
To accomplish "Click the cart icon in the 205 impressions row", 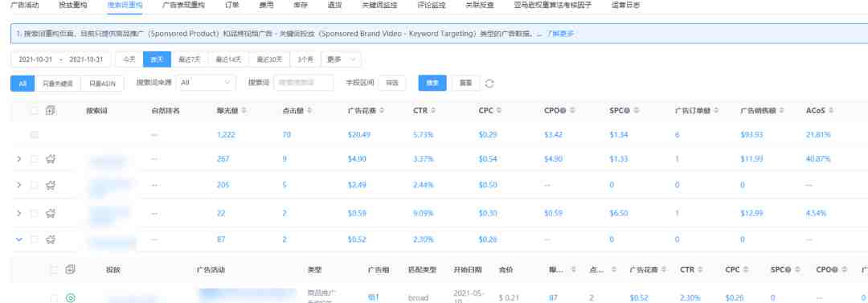I will [x=51, y=185].
